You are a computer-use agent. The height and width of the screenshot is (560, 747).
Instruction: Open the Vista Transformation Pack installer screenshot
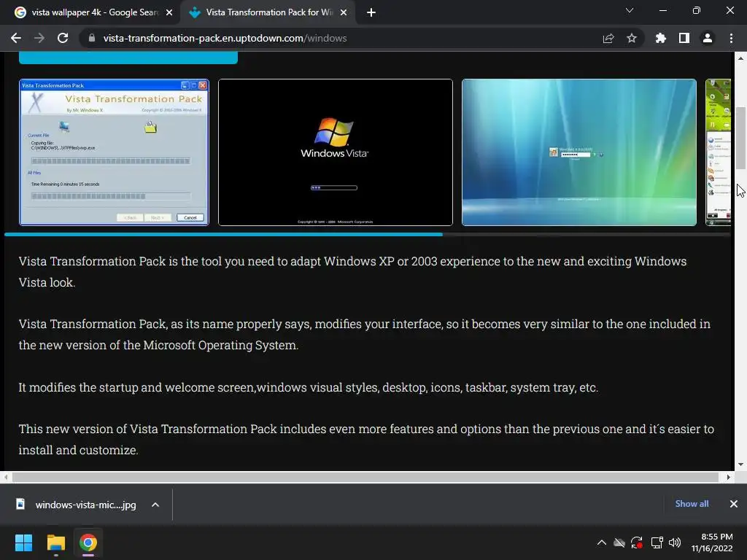[114, 152]
